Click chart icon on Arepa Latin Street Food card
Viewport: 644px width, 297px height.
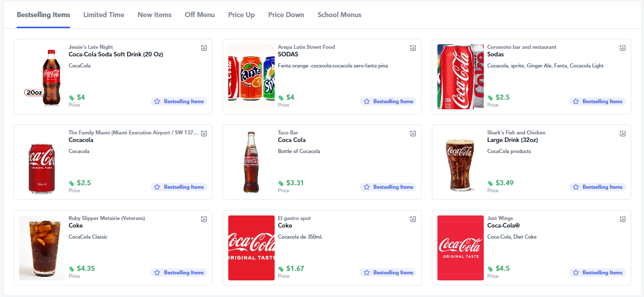point(413,48)
